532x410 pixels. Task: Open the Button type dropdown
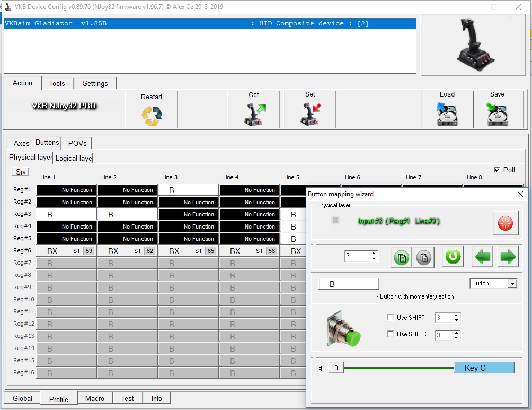[x=512, y=283]
